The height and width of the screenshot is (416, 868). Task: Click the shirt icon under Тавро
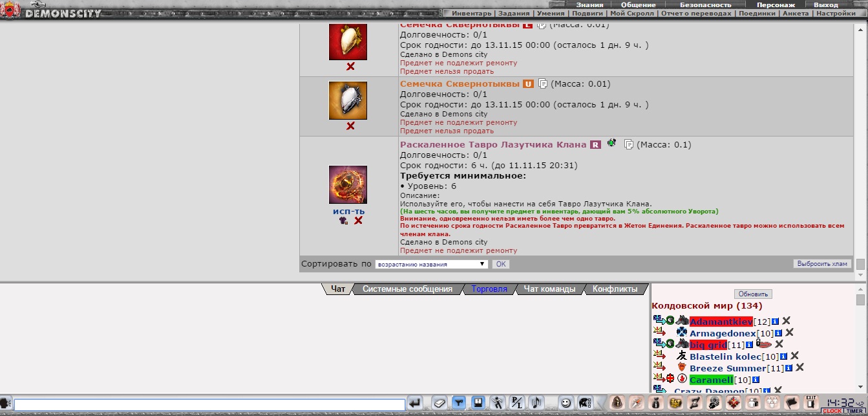[343, 221]
